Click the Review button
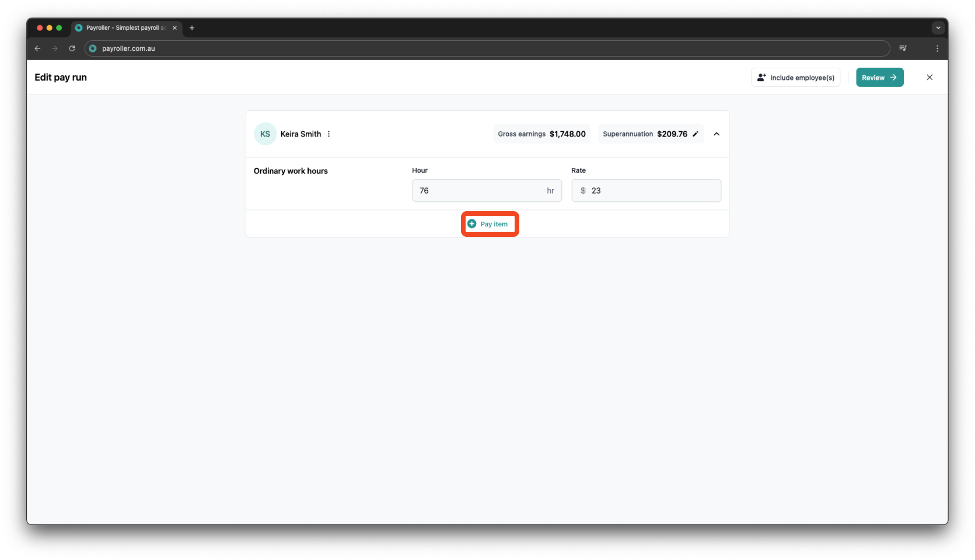 tap(879, 77)
